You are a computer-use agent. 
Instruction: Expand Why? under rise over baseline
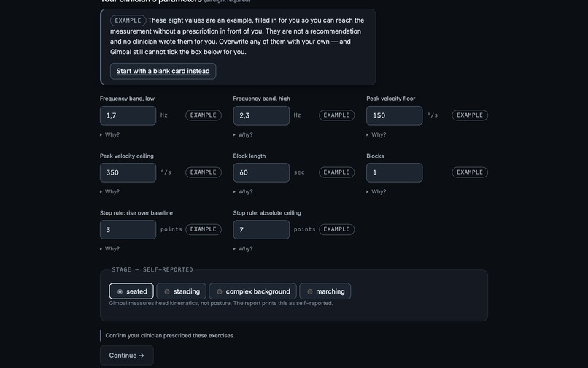pyautogui.click(x=109, y=248)
